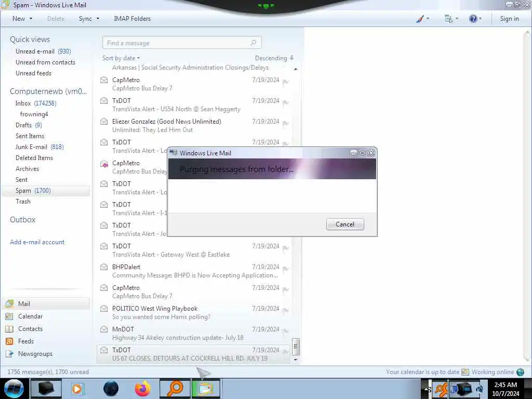Switch to Newsgroups view

[35, 353]
